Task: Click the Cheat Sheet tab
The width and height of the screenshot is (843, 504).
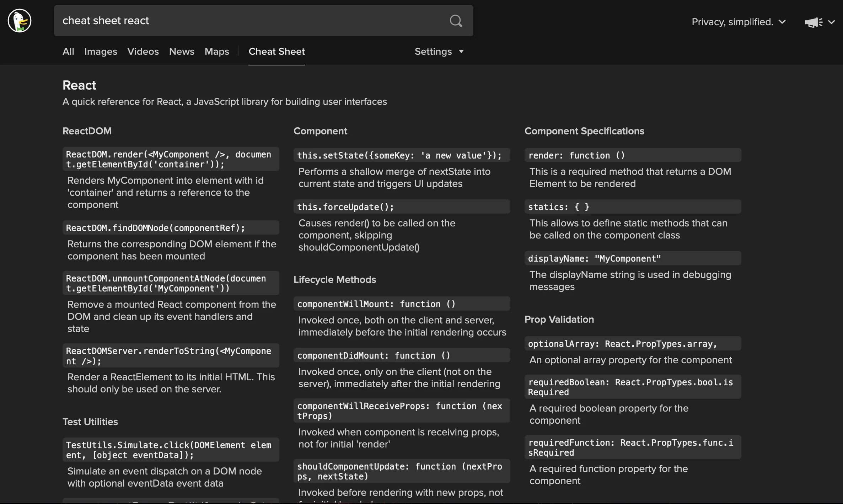Action: click(276, 52)
